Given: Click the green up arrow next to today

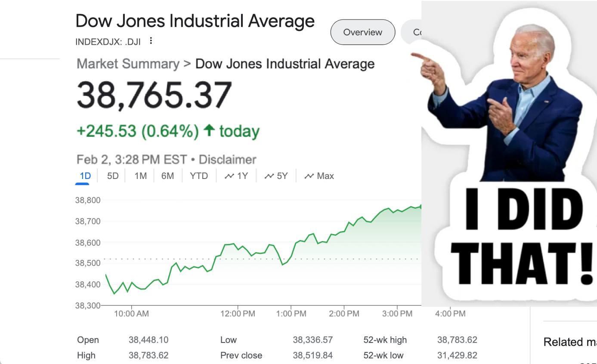Looking at the screenshot, I should tap(209, 130).
